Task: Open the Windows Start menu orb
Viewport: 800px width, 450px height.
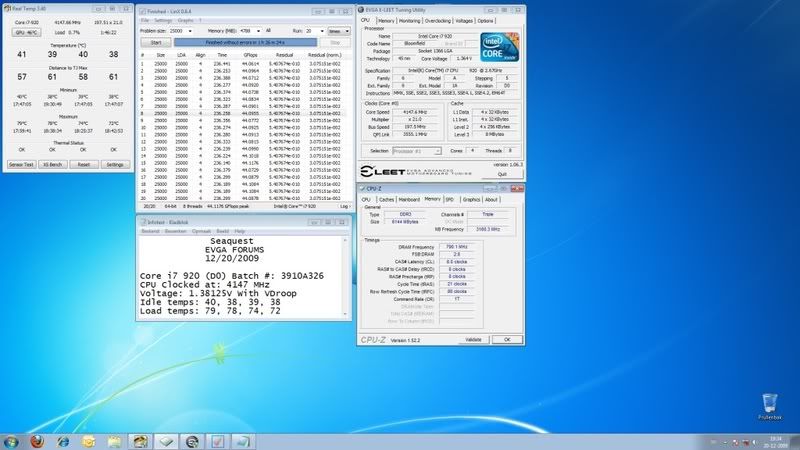Action: [x=12, y=440]
